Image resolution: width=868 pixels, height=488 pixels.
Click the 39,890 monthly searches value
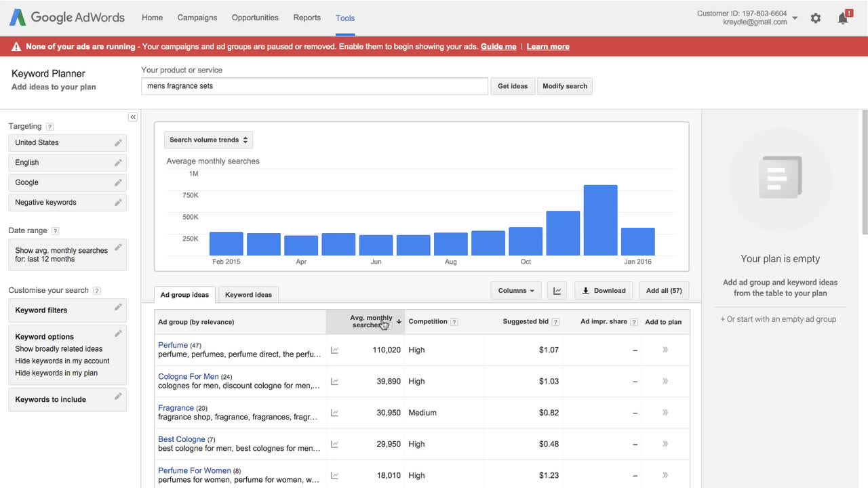pyautogui.click(x=389, y=382)
